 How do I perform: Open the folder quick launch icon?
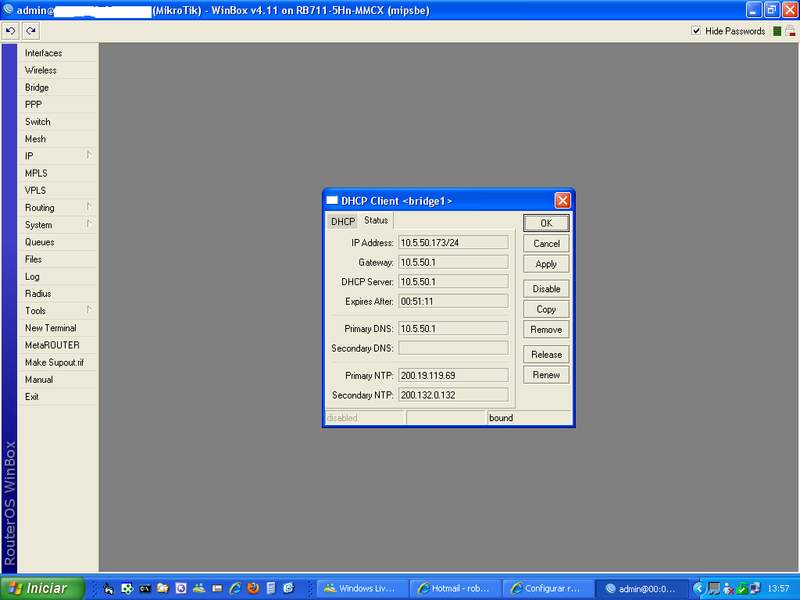tap(163, 588)
